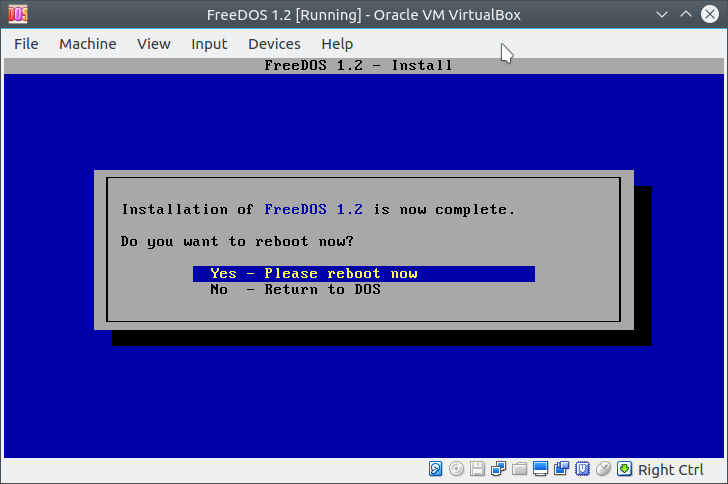Click the mouse integration status icon
Viewport: 728px width, 484px height.
604,469
